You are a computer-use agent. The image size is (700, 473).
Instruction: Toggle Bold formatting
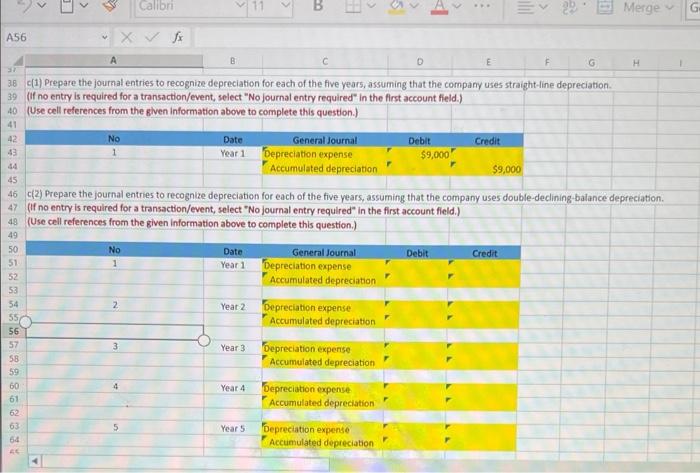318,5
